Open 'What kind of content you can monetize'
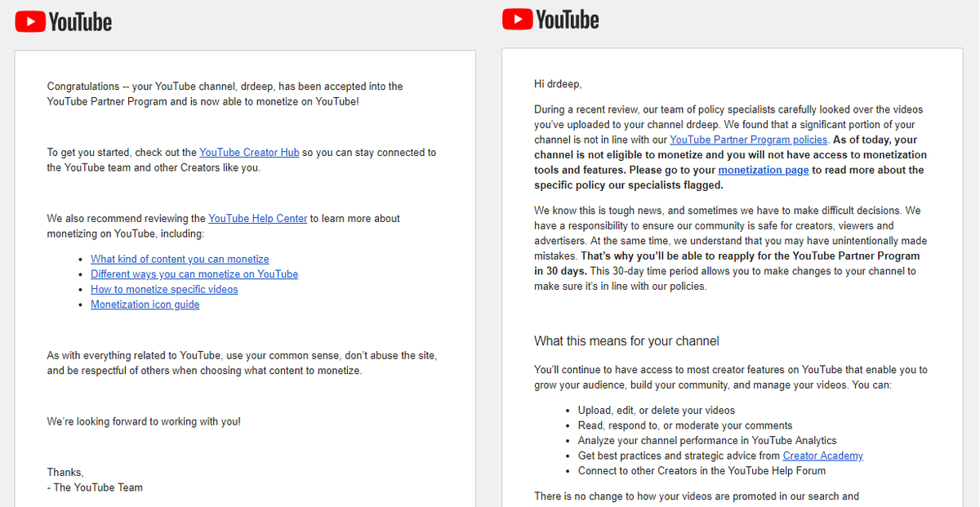980x507 pixels. coord(180,259)
